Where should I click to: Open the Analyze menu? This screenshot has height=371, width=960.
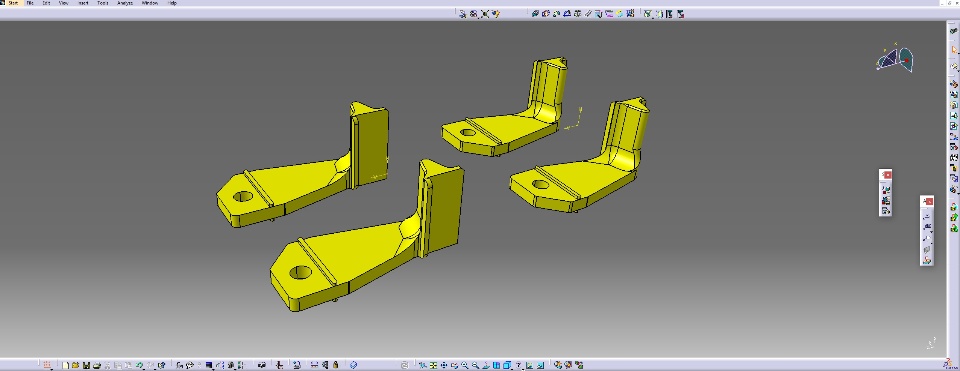click(125, 3)
